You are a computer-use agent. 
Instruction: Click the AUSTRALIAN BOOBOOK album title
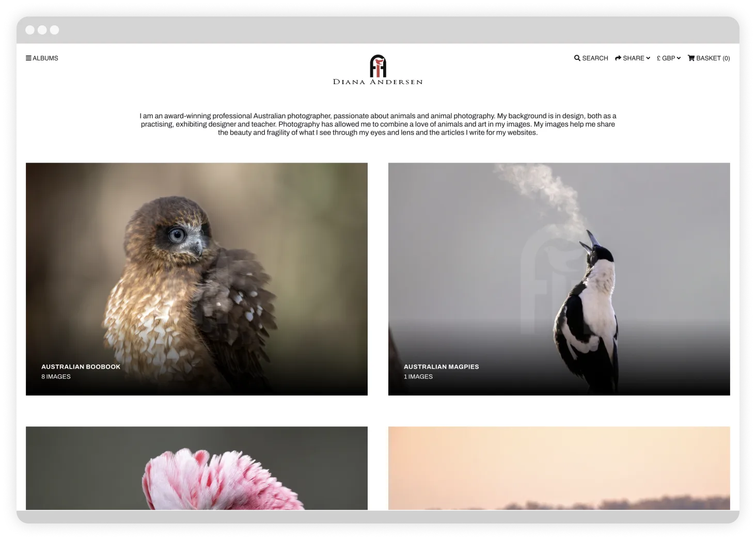coord(81,367)
